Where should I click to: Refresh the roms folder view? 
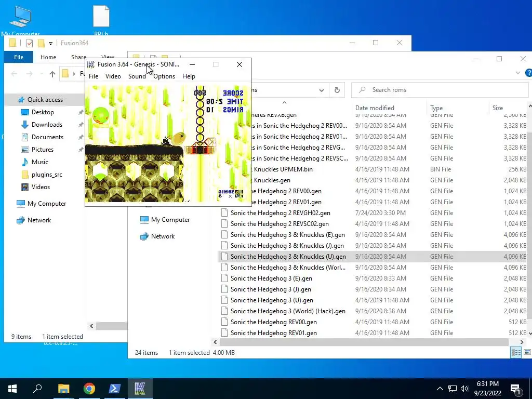pyautogui.click(x=337, y=90)
